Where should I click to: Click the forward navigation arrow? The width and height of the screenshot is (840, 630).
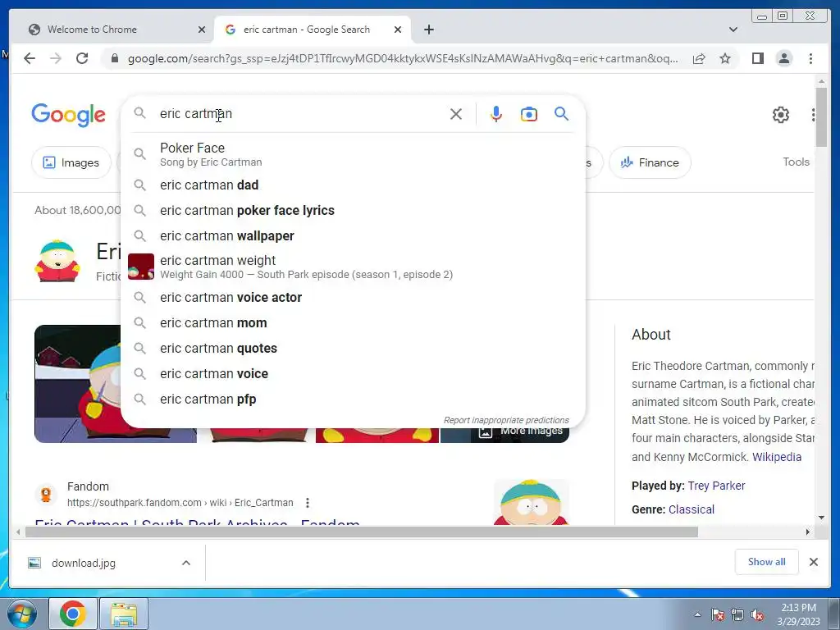click(x=56, y=58)
